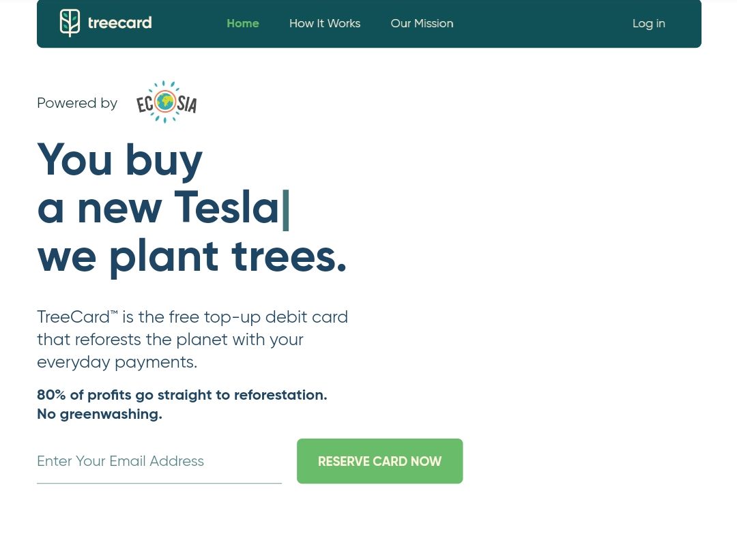Viewport: 737px width, 560px height.
Task: Click the blinking text cursor after Tesla
Action: (x=285, y=210)
